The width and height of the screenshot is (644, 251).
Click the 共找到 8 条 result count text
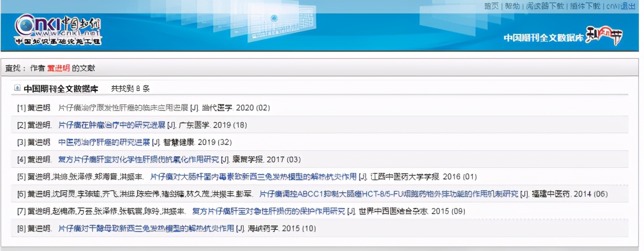click(130, 88)
